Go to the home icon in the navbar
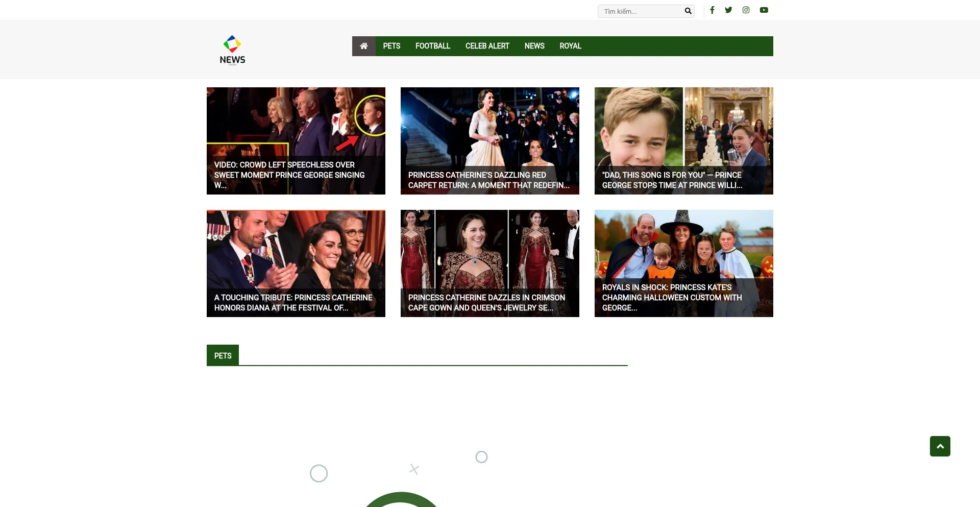Viewport: 980px width, 507px height. point(363,46)
